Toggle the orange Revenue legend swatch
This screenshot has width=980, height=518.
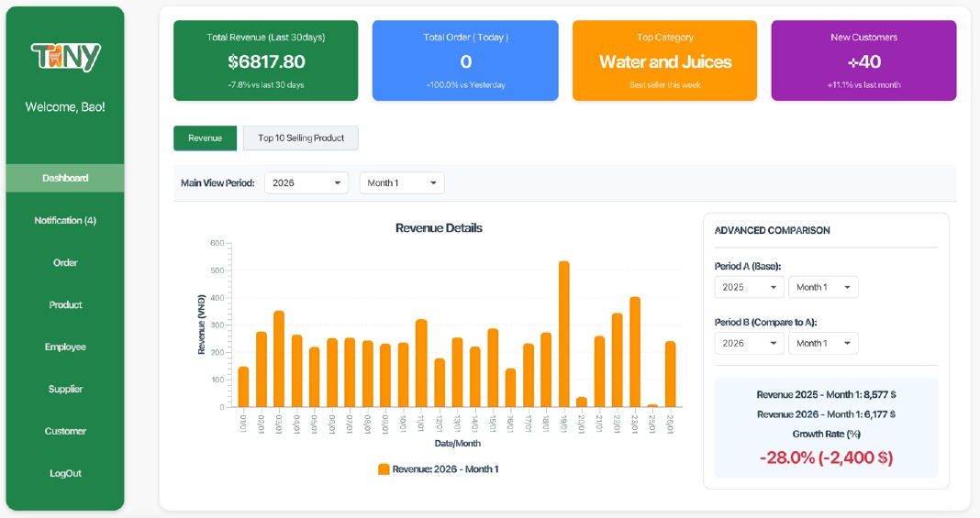tap(384, 469)
